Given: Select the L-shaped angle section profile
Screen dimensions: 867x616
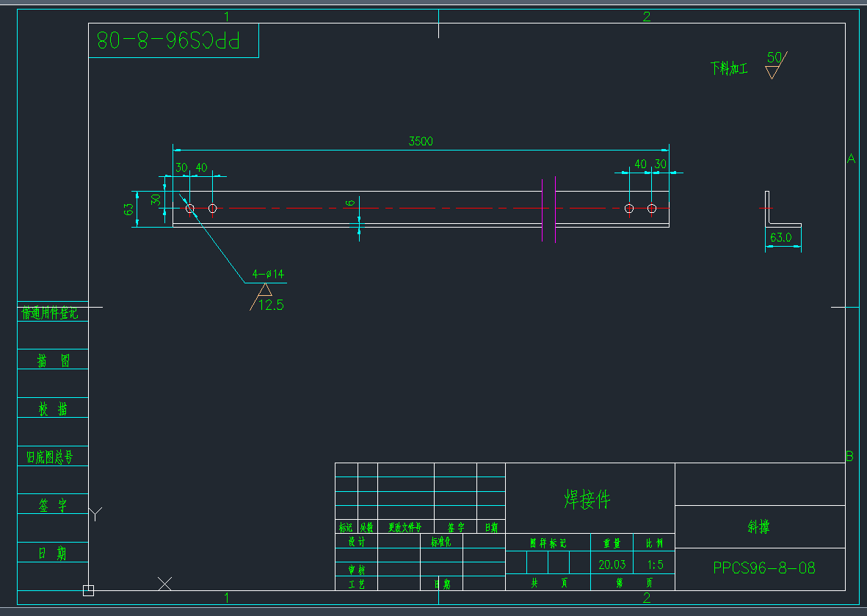Looking at the screenshot, I should point(783,209).
